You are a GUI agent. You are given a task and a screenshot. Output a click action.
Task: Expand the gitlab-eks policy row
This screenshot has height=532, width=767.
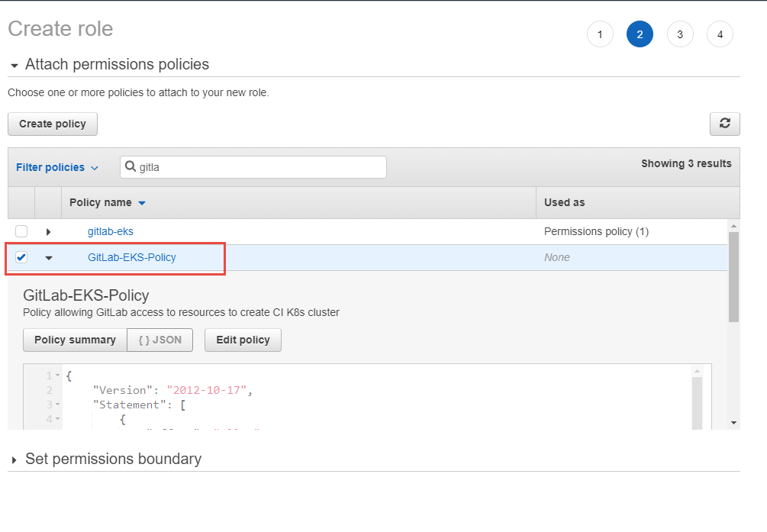[48, 231]
